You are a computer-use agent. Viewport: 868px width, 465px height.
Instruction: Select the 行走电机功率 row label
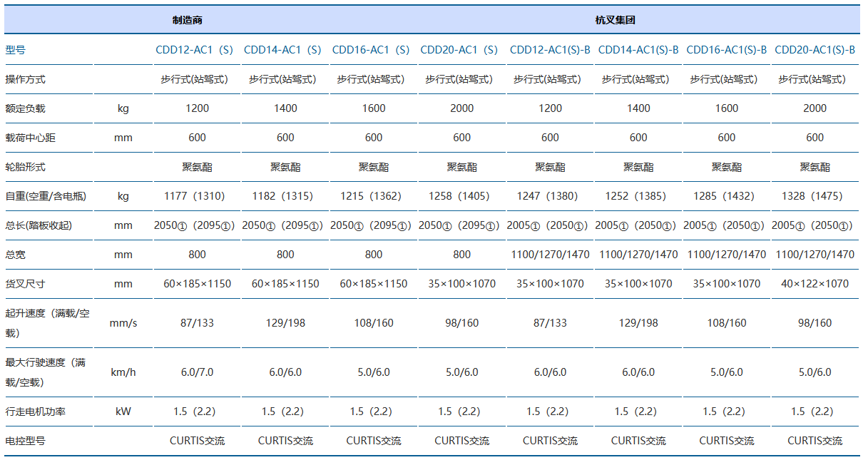[x=35, y=412]
